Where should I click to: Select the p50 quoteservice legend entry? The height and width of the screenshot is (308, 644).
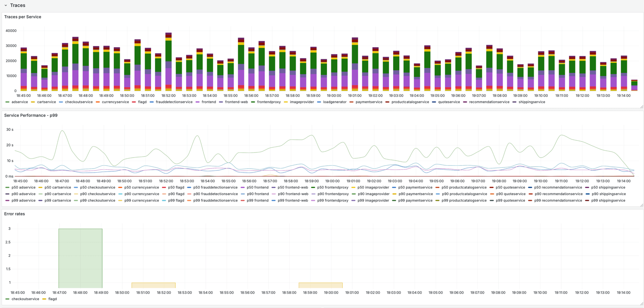[510, 188]
